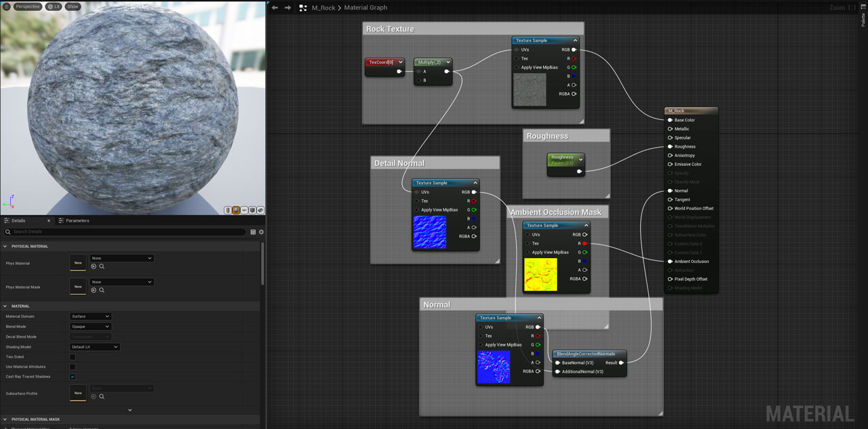Open the Blend Mode dropdown showing Opaque
Viewport: 868px width, 429px height.
pos(90,326)
